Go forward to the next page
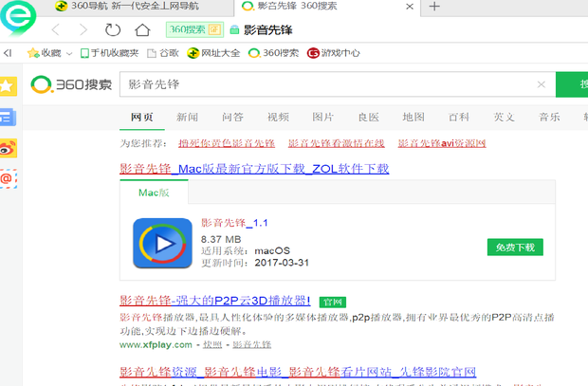The height and width of the screenshot is (386, 588). coord(83,29)
